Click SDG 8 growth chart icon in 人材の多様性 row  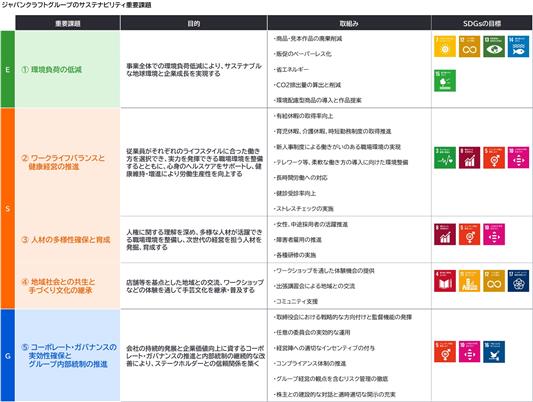click(x=445, y=234)
